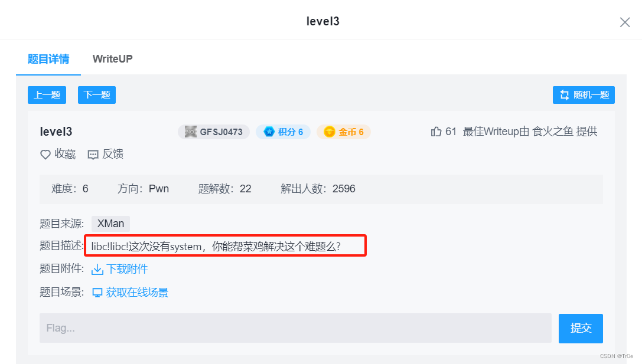Submit the flag with the 提交 button
This screenshot has height=364, width=642.
(x=580, y=329)
